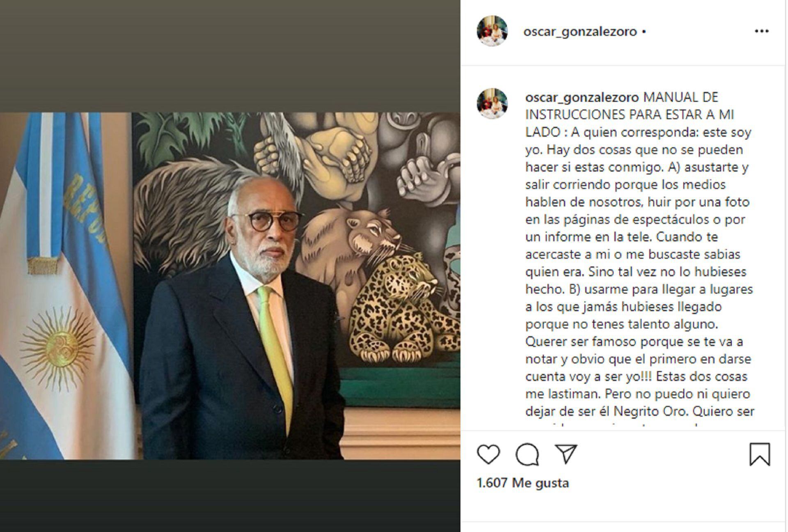Image resolution: width=788 pixels, height=532 pixels.
Task: Click the dark area below photo
Action: pos(230,495)
